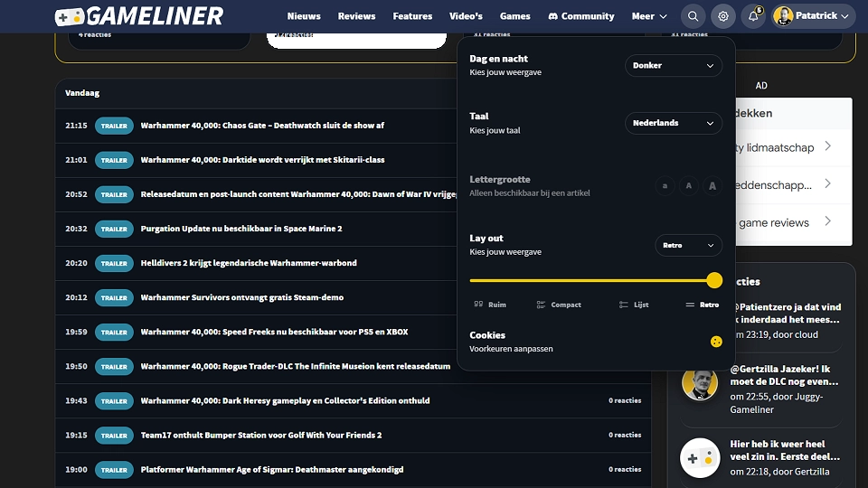Viewport: 868px width, 488px height.
Task: Open Darktide Skitarii-class article
Action: pyautogui.click(x=262, y=159)
